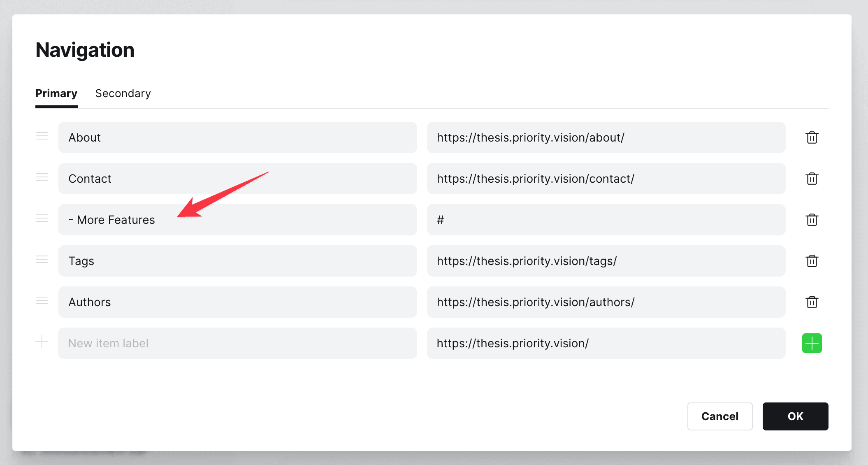Image resolution: width=868 pixels, height=465 pixels.
Task: Click the drag handle for Authors row
Action: point(41,301)
